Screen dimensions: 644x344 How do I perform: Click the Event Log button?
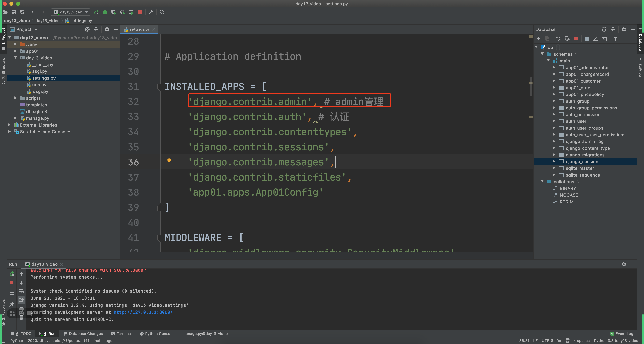(622, 333)
